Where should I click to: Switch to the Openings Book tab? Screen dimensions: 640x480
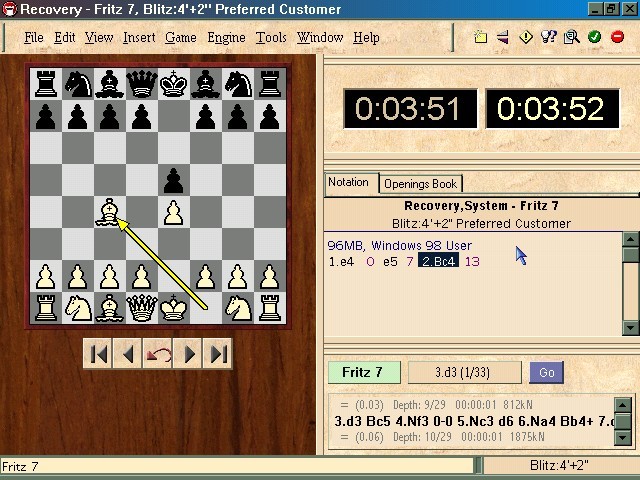coord(420,184)
